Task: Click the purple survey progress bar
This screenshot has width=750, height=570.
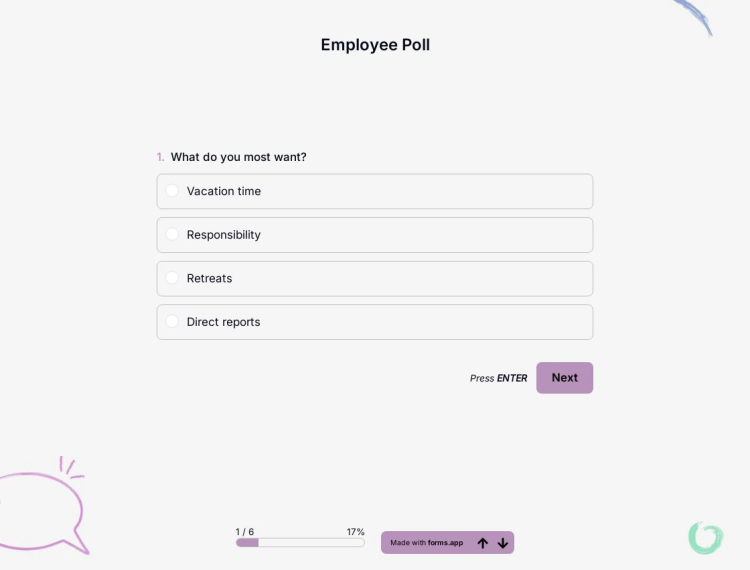Action: [300, 542]
